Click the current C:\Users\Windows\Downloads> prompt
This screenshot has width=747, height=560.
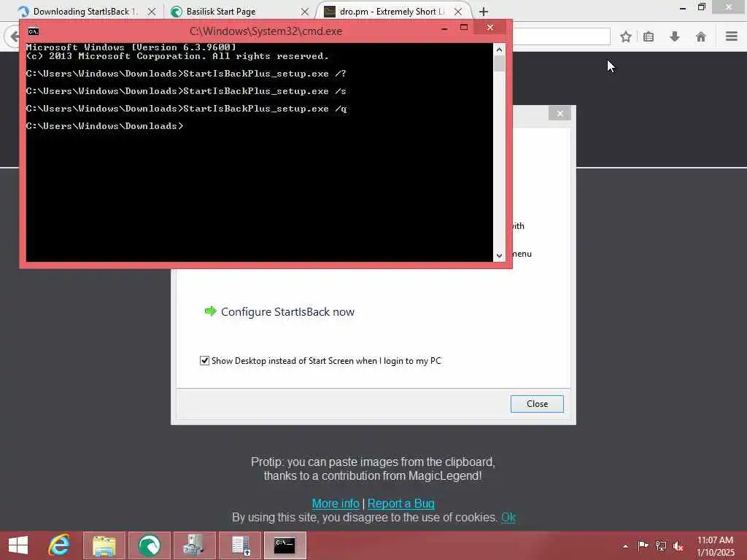105,125
